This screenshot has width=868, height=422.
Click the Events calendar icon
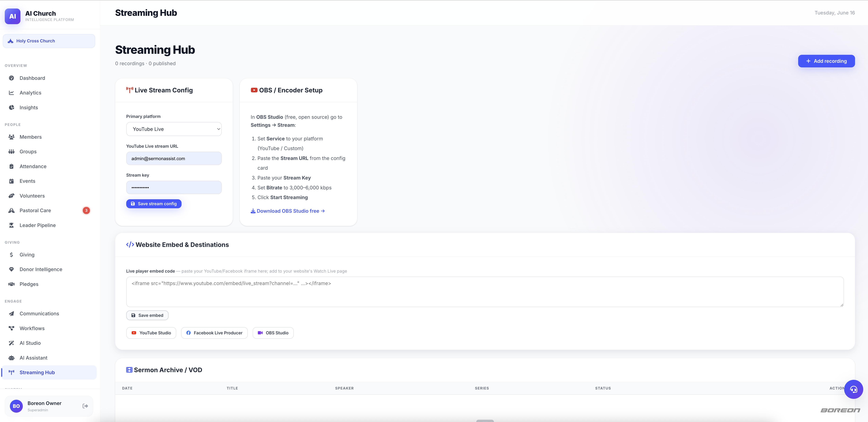[11, 181]
